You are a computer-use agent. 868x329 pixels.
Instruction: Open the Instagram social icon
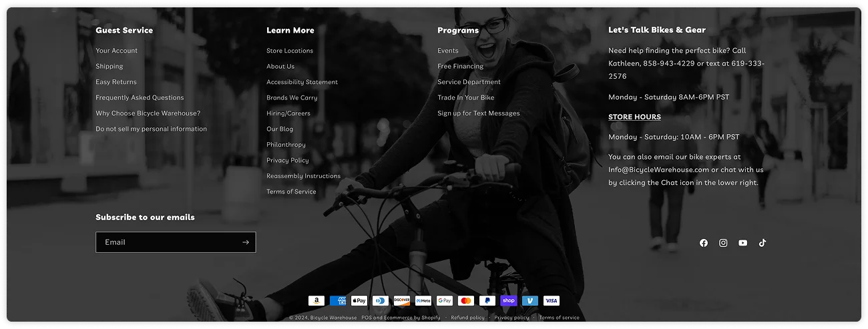point(723,243)
